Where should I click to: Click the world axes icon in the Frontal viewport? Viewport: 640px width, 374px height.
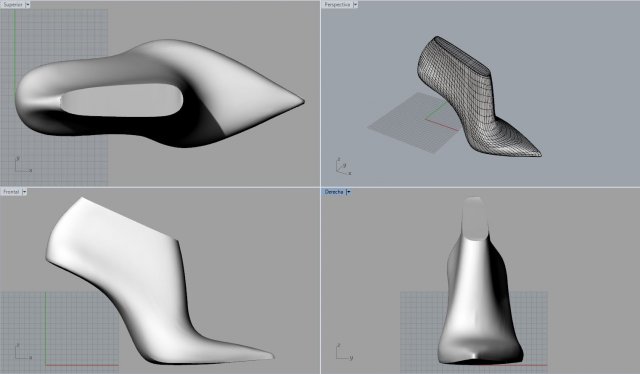[x=23, y=351]
